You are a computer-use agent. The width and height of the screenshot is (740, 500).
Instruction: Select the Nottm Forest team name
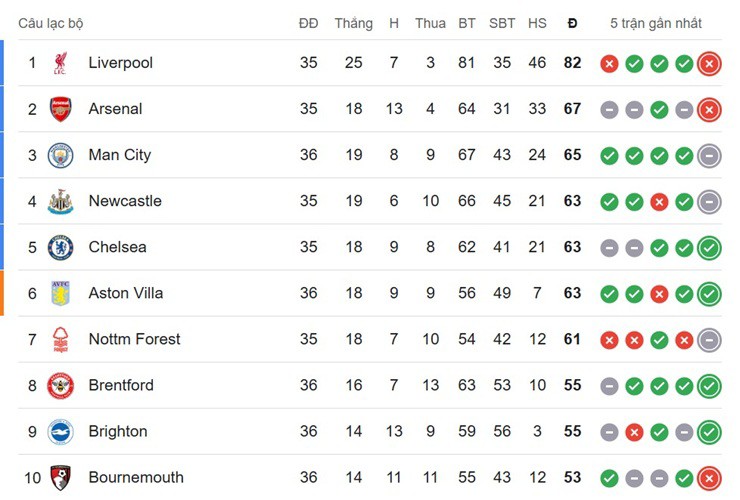tap(134, 339)
